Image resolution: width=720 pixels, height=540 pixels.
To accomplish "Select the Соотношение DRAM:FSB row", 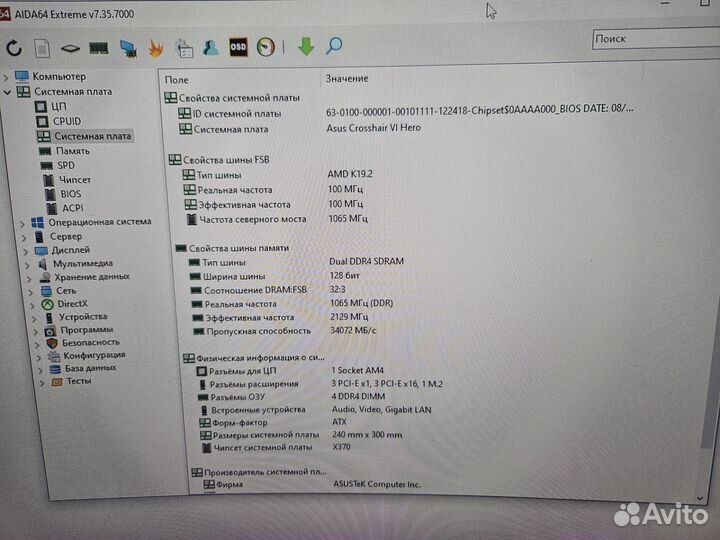I will tap(268, 290).
